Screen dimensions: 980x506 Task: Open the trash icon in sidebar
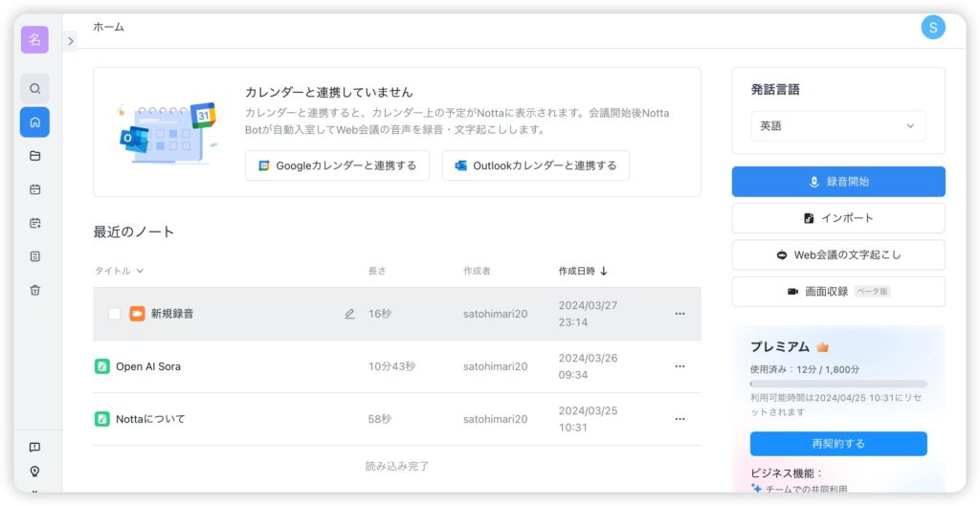[34, 290]
